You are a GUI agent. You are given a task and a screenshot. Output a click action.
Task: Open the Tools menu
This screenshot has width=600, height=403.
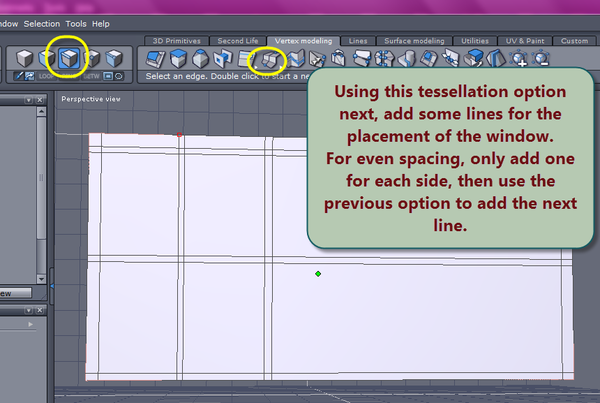76,24
